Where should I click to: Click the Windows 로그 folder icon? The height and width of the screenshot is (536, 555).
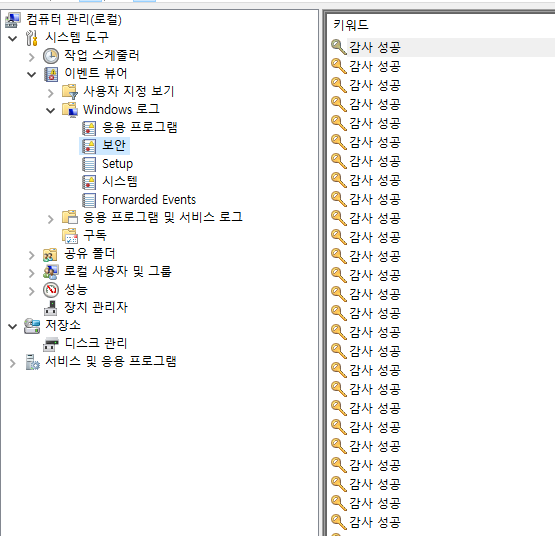pos(70,110)
